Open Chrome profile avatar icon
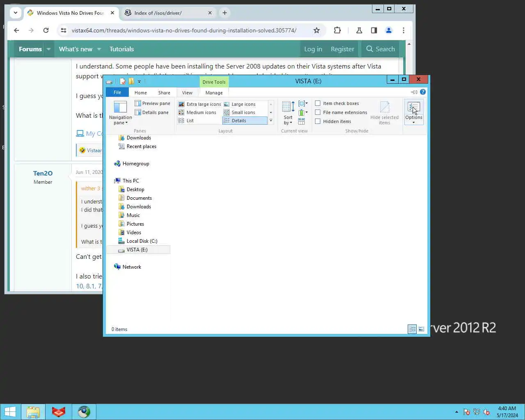The image size is (525, 420). (x=389, y=30)
